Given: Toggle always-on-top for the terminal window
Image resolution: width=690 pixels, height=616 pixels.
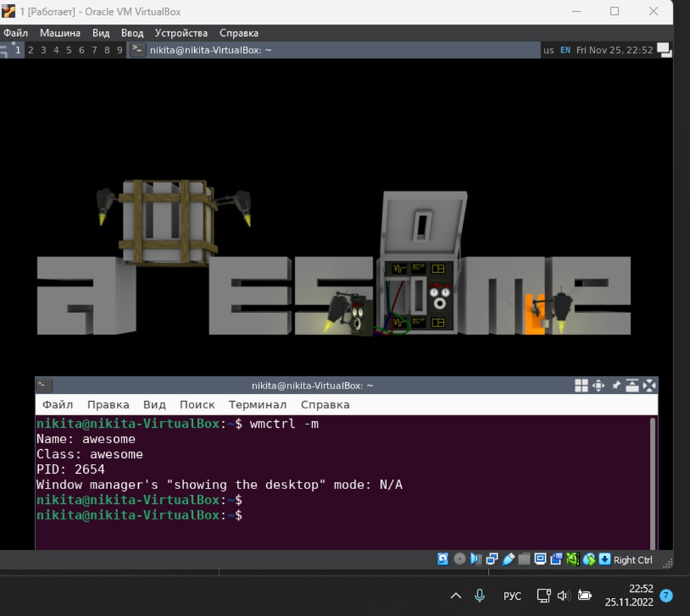Looking at the screenshot, I should [633, 386].
